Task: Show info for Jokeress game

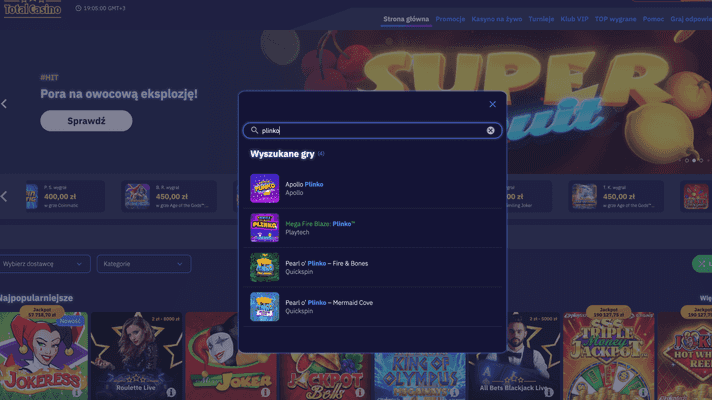Action: 77,392
